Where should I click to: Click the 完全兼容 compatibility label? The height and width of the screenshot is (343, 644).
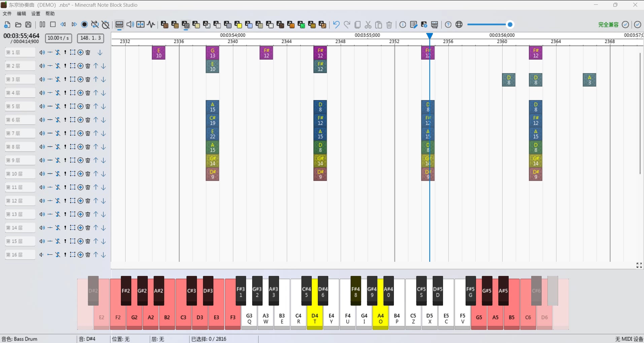pyautogui.click(x=608, y=25)
